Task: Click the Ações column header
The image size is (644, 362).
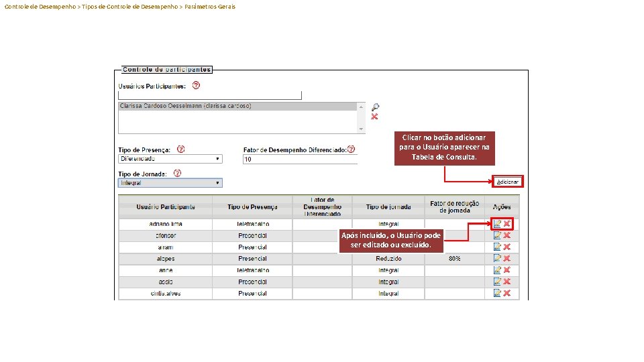Action: (x=502, y=207)
